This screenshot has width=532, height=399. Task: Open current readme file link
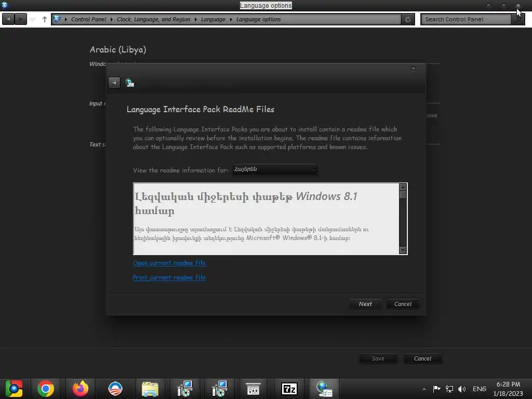[x=169, y=263]
